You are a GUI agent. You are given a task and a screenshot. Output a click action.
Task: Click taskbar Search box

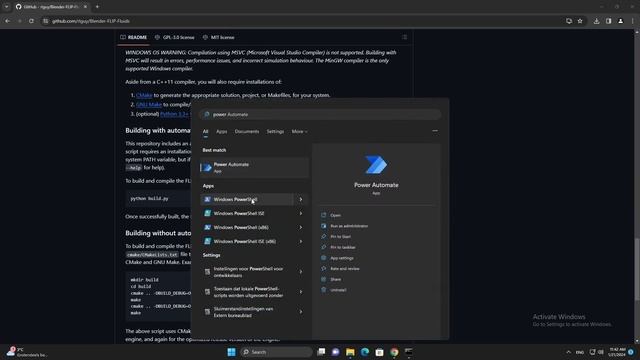[x=276, y=352]
